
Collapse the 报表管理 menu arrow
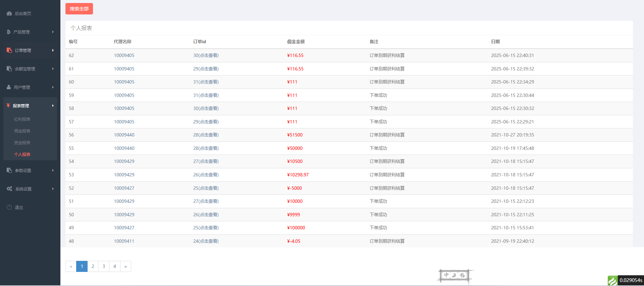[53, 106]
